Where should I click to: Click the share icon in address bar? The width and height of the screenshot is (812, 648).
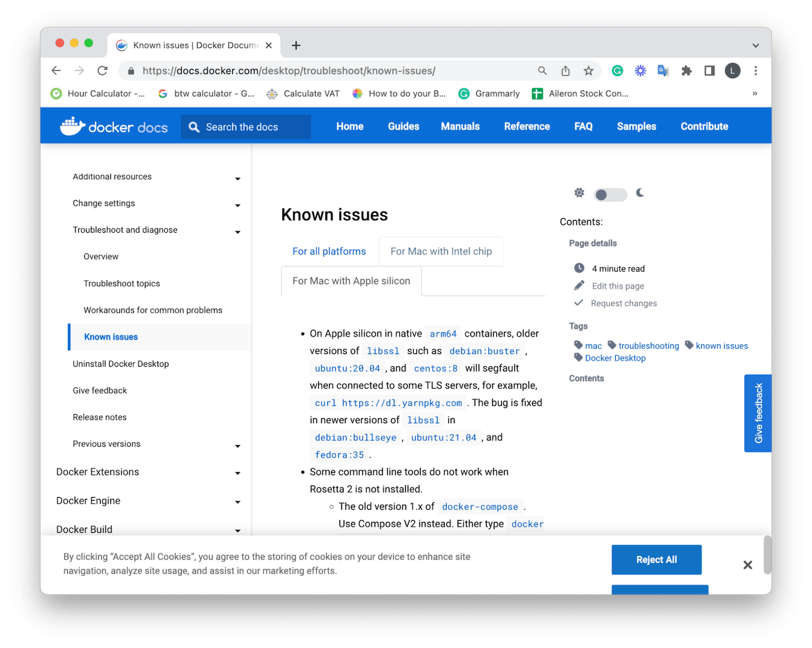pos(565,71)
